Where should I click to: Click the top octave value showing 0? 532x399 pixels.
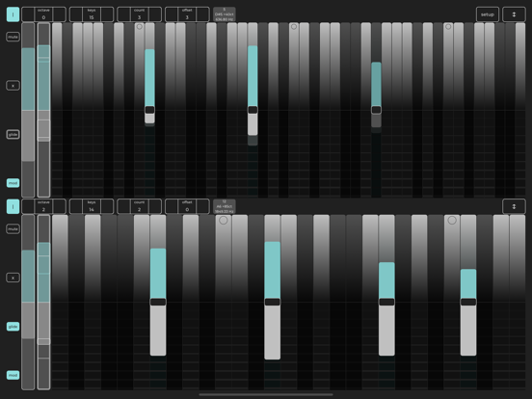click(43, 14)
